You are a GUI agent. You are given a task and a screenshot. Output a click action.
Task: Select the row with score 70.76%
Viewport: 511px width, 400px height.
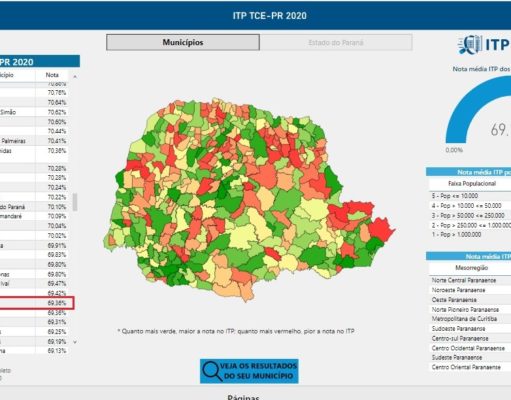34,92
